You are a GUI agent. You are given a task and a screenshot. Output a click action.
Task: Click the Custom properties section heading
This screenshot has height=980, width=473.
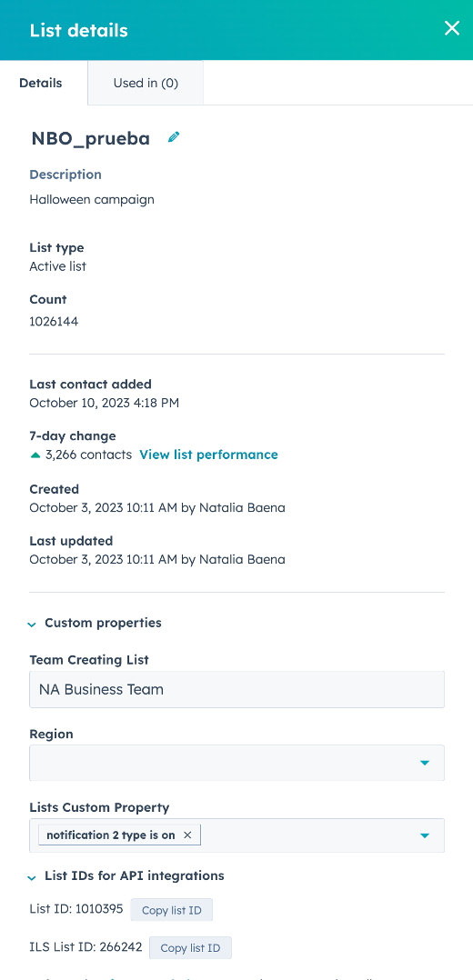point(103,623)
